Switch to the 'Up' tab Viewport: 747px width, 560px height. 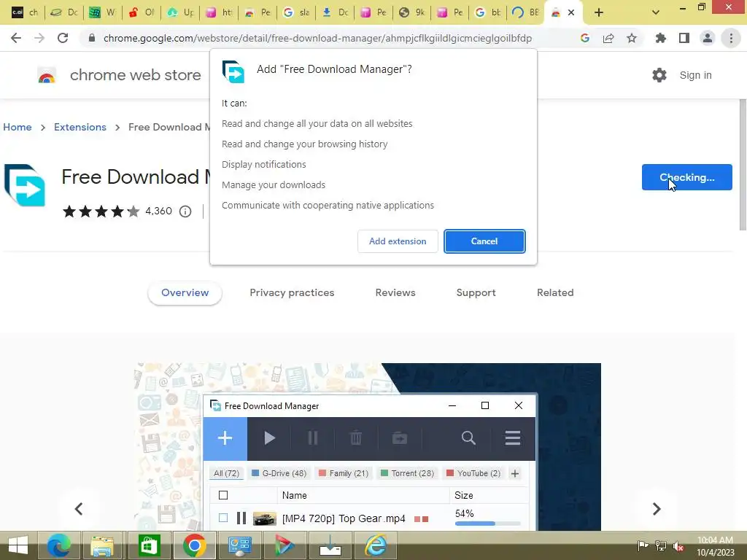pos(179,12)
